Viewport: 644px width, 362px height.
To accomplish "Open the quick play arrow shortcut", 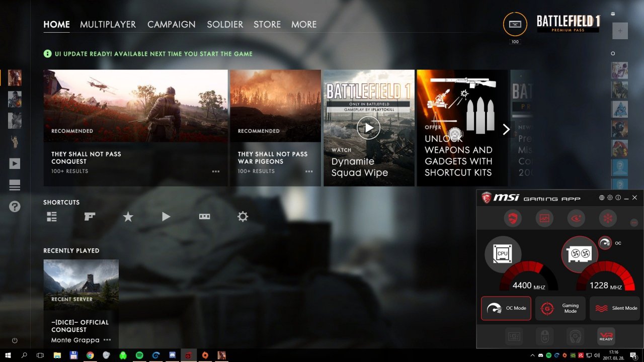I will [166, 217].
